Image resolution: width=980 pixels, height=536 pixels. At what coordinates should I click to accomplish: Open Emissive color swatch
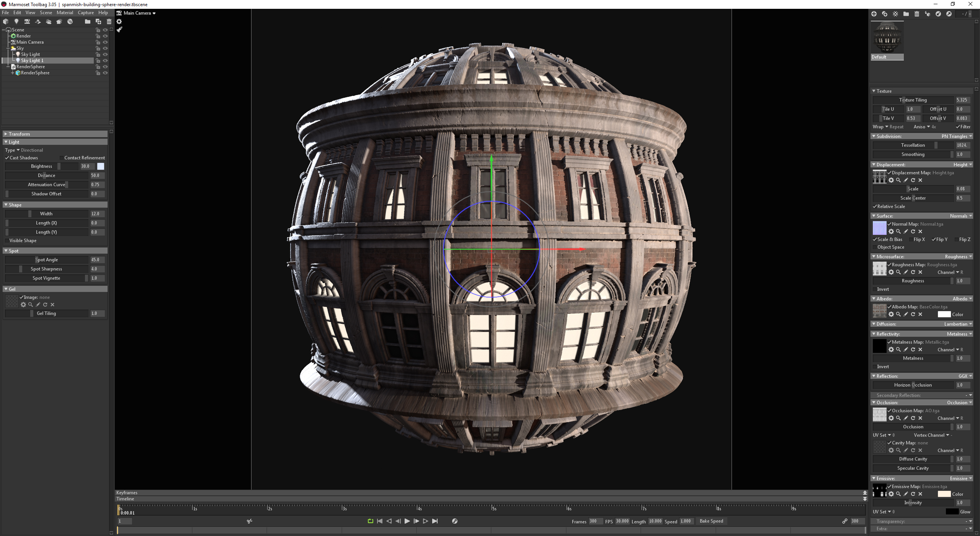point(944,494)
